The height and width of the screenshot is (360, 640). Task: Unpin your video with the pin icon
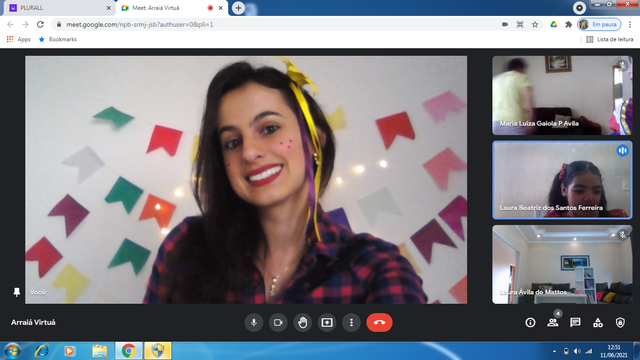17,292
